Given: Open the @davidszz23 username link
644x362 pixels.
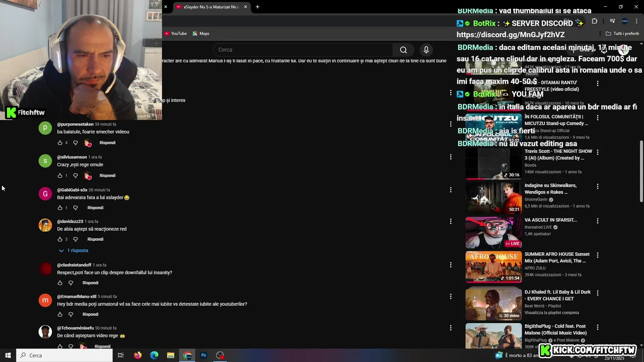Looking at the screenshot, I should (x=70, y=222).
